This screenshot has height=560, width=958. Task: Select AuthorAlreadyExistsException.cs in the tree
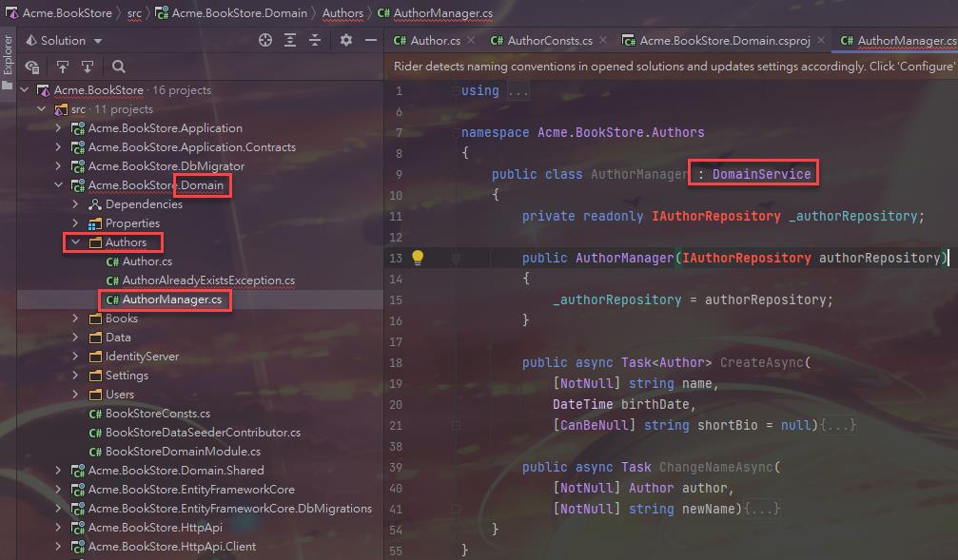pyautogui.click(x=208, y=280)
